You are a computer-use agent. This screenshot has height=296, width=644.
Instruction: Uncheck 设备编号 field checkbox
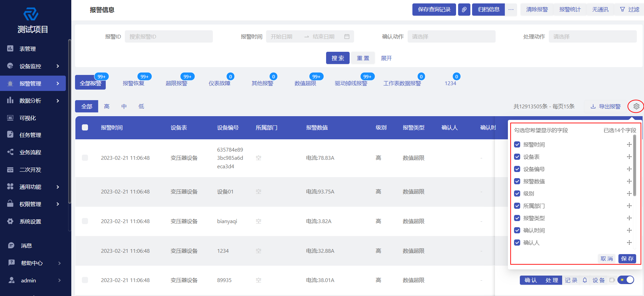[517, 169]
